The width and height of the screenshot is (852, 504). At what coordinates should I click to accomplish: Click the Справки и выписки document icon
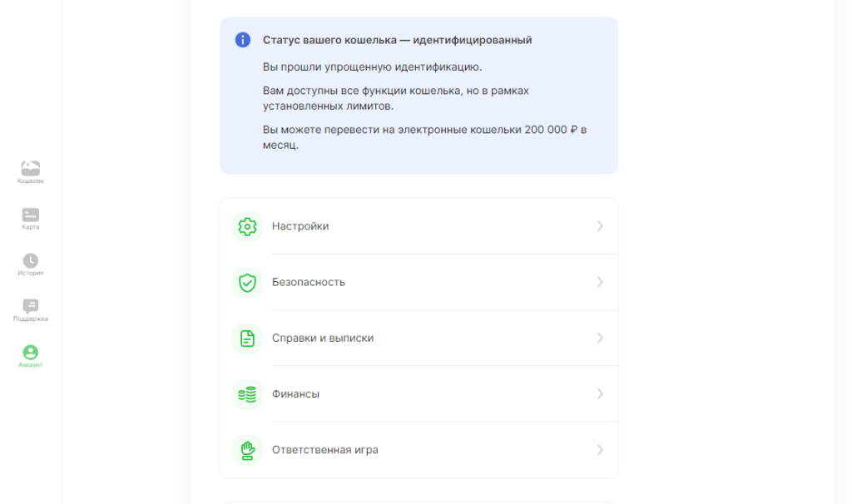pos(247,338)
